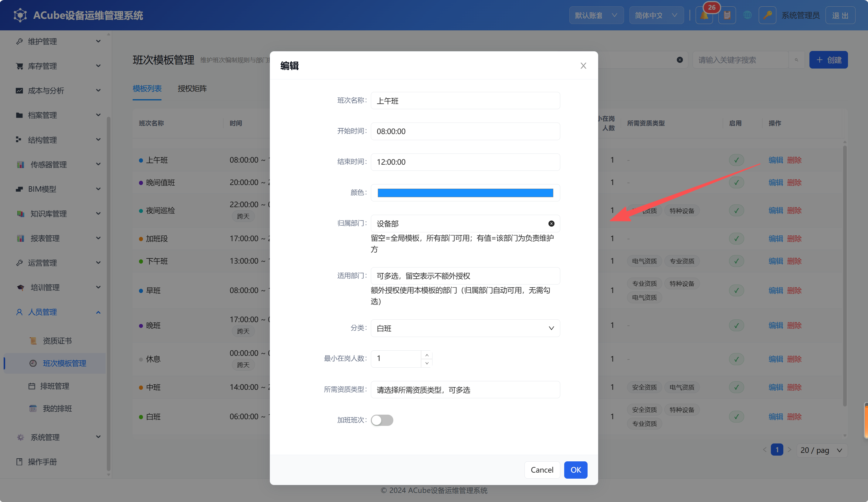Click 编辑 link for 晚间值班 row
This screenshot has height=502, width=868.
pos(776,183)
